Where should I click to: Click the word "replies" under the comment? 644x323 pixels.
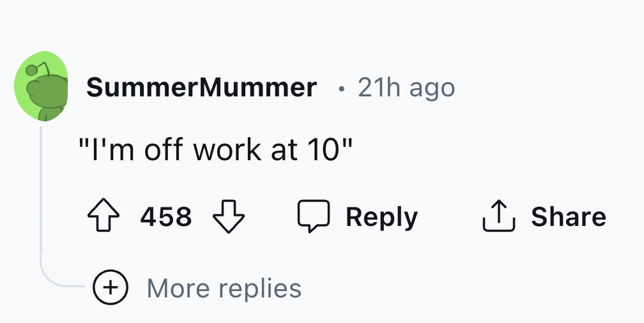click(261, 289)
